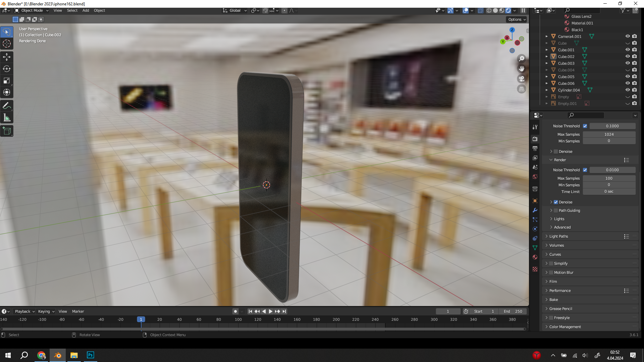The width and height of the screenshot is (644, 362).
Task: Enable the Motion Blur checkbox
Action: click(x=551, y=273)
